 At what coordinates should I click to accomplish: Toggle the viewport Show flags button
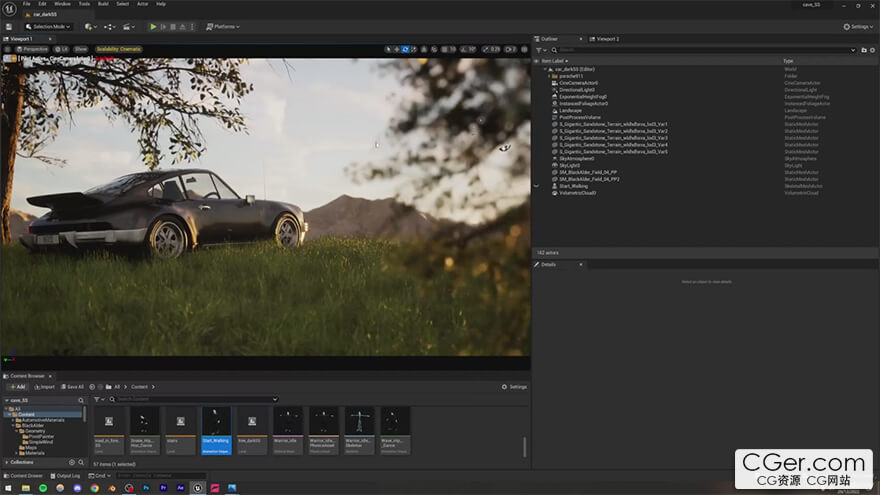pyautogui.click(x=81, y=48)
